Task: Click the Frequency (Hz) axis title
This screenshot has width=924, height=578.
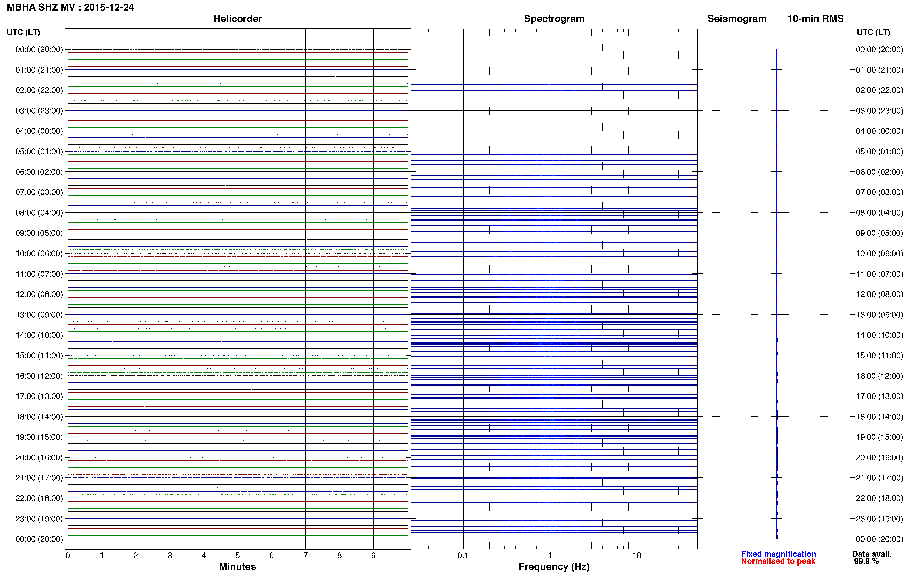Action: (x=554, y=566)
